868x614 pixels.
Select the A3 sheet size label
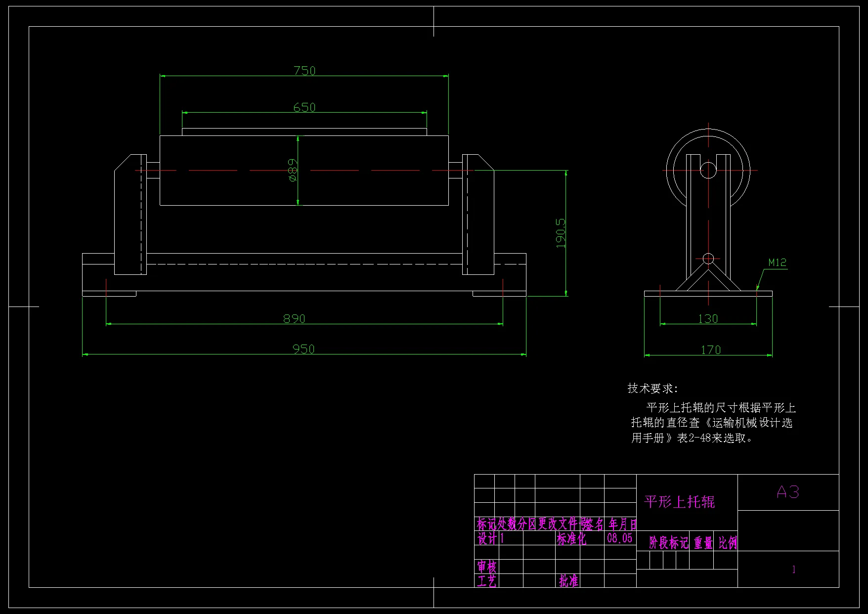[788, 492]
